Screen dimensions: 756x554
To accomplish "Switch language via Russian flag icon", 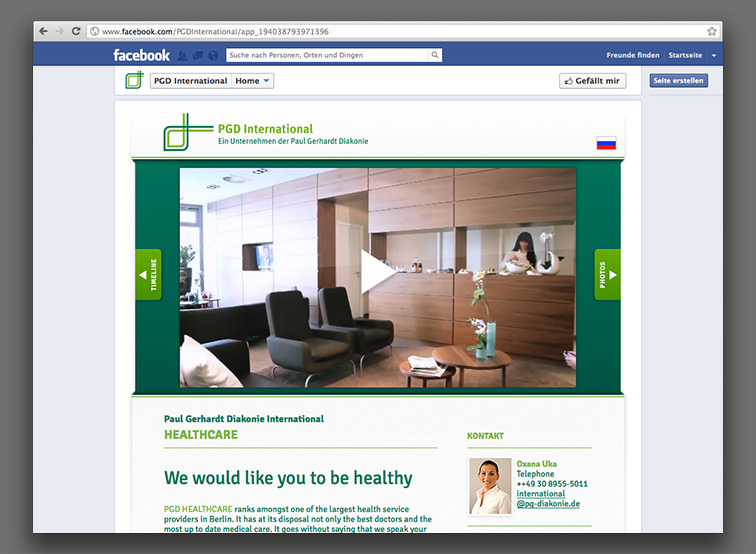I will click(606, 143).
